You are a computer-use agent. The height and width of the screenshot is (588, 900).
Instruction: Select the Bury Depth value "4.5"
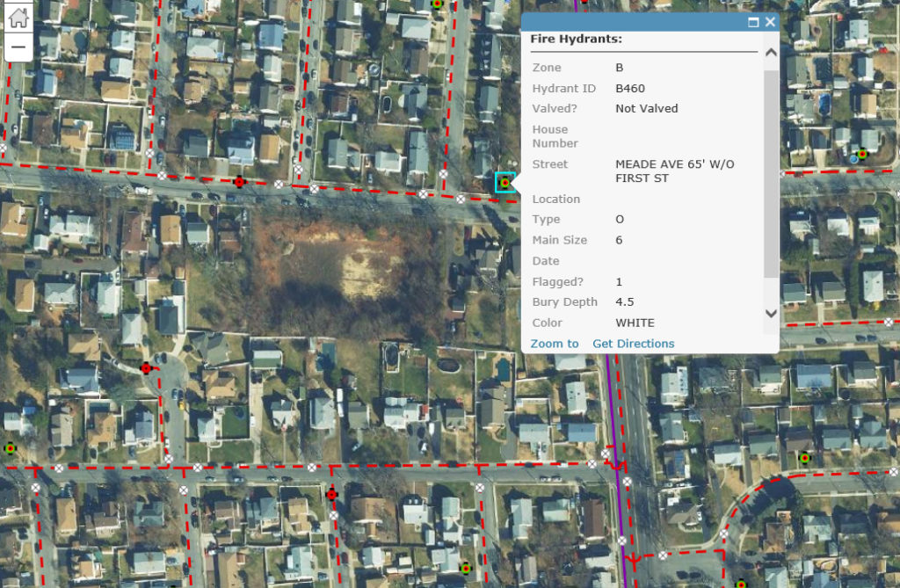[x=625, y=302]
